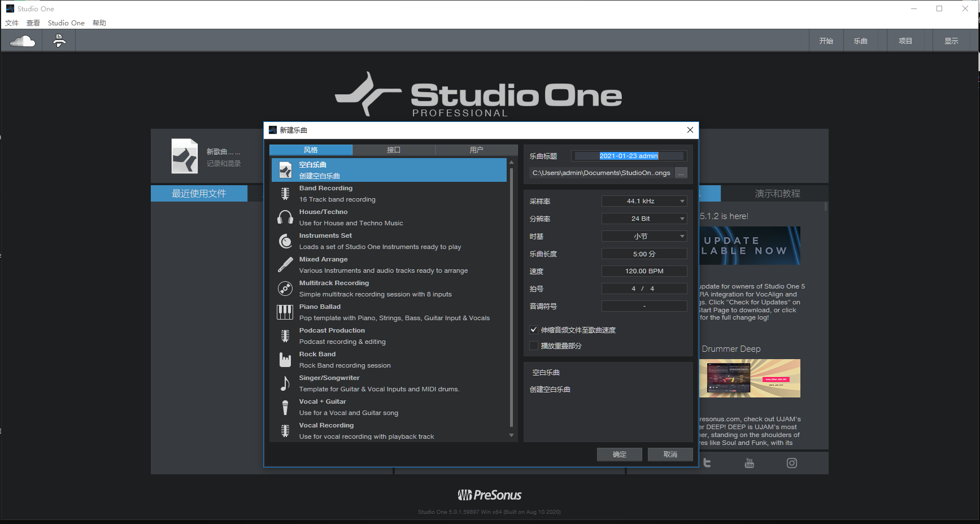Open the Twitter social icon
Image resolution: width=980 pixels, height=524 pixels.
click(x=707, y=463)
